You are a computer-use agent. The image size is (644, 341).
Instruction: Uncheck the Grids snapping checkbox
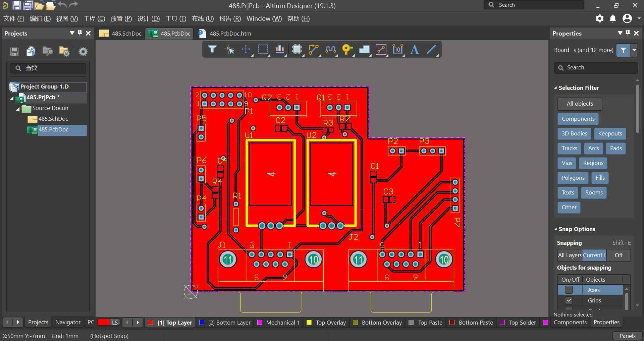569,300
